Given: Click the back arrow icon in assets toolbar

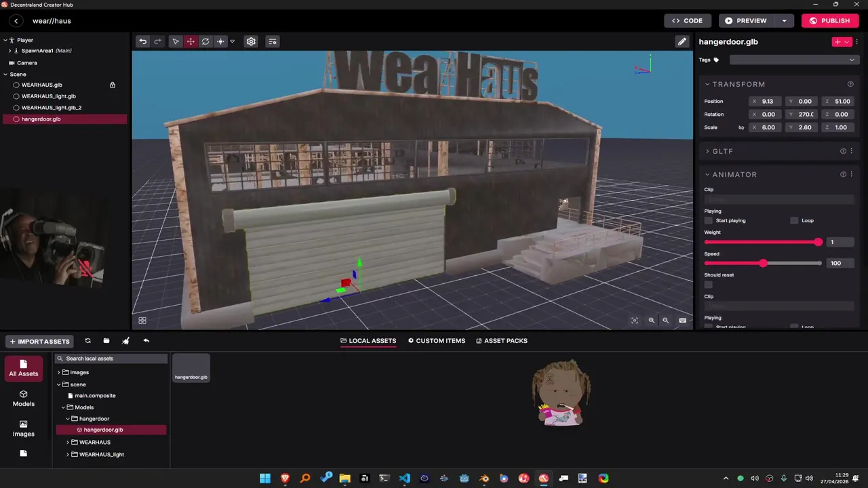Looking at the screenshot, I should [146, 341].
